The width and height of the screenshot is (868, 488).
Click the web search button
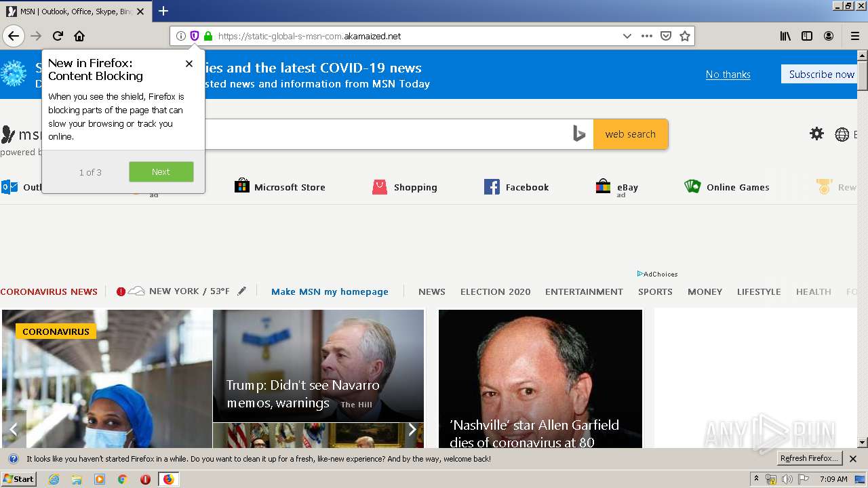(x=631, y=134)
